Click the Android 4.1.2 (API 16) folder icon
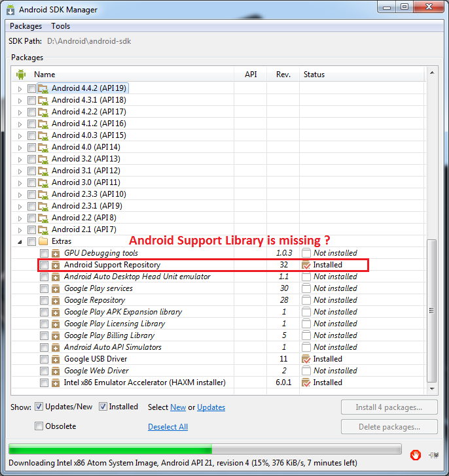 click(43, 124)
